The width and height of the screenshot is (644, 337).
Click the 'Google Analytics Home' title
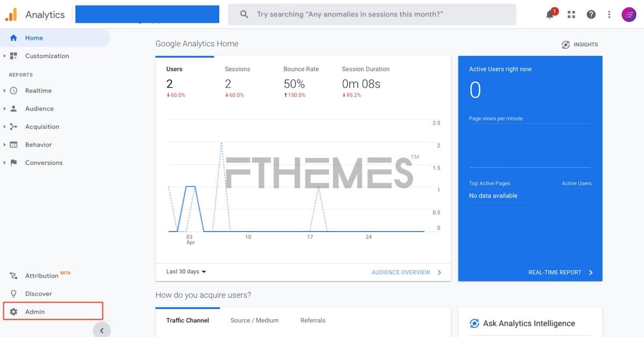pyautogui.click(x=197, y=44)
